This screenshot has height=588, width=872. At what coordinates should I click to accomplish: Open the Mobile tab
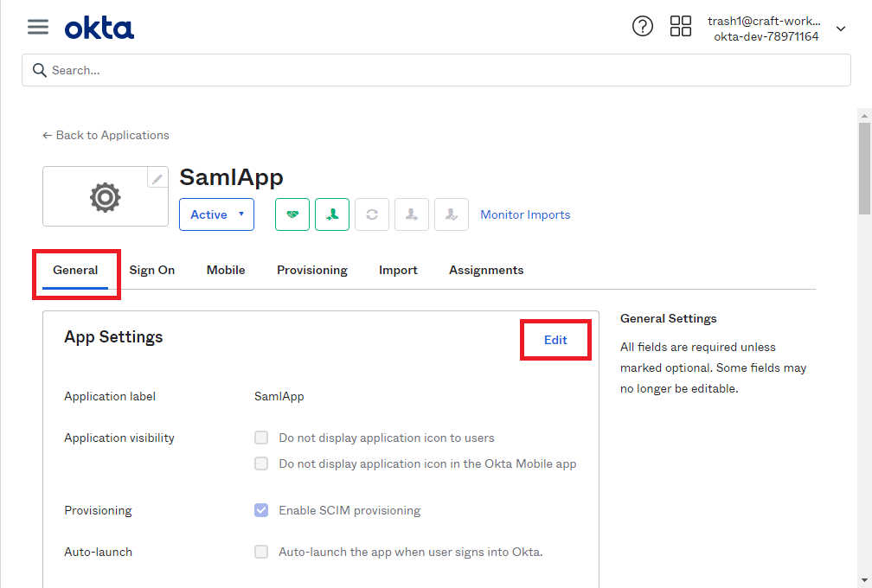(226, 270)
